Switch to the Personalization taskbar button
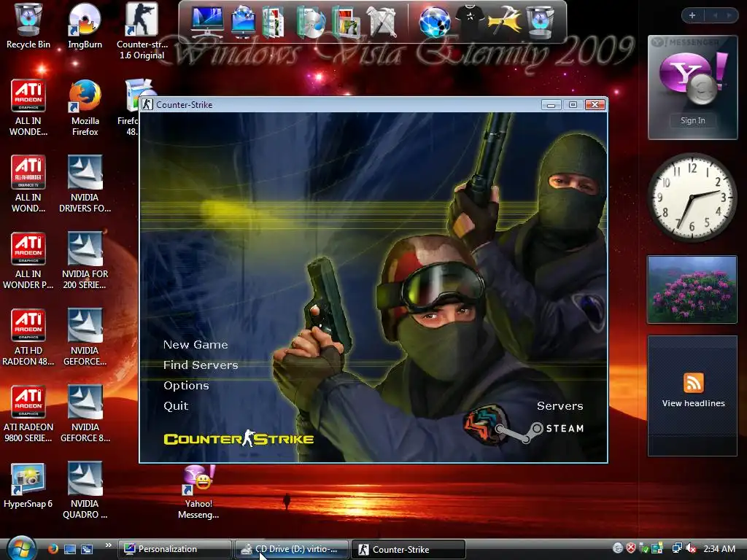This screenshot has height=560, width=747. (175, 550)
